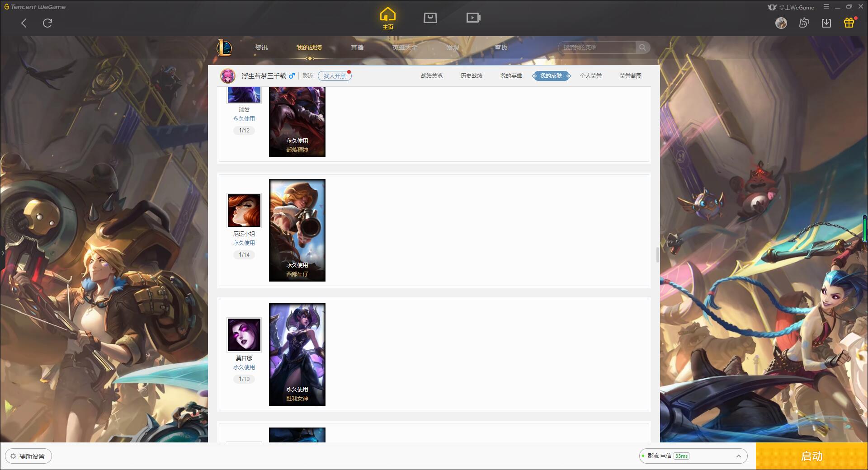Click the 厄运小姐 champion portrait
Viewport: 868px width, 470px height.
pos(244,211)
